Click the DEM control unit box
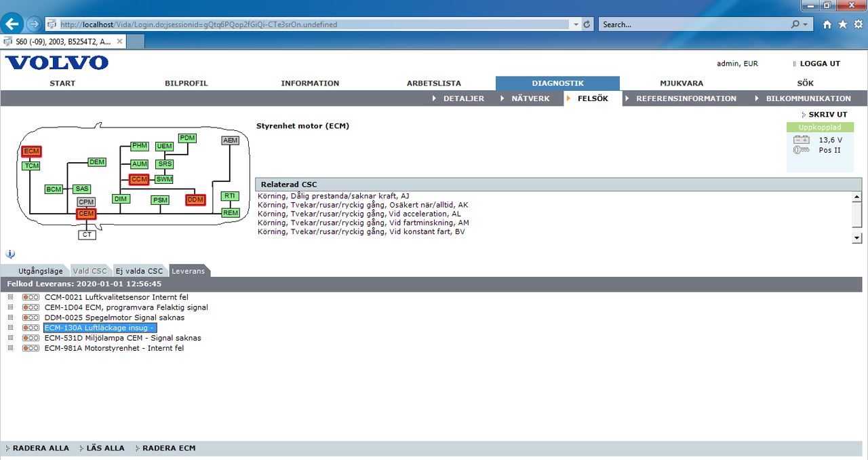This screenshot has width=868, height=460. [97, 162]
